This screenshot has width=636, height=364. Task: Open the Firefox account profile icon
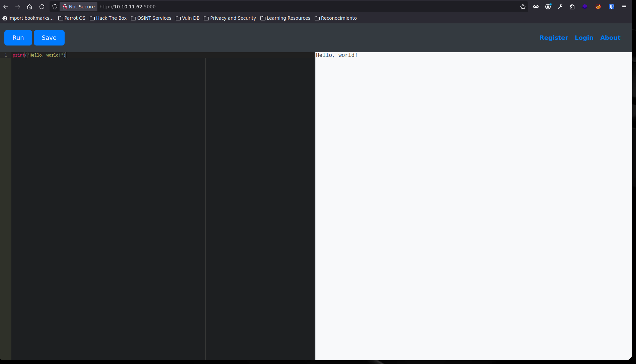(x=548, y=7)
